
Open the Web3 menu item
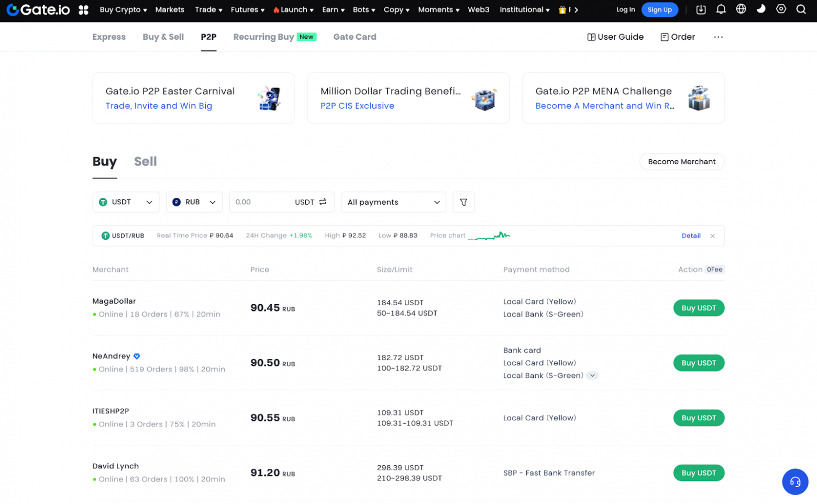(478, 10)
